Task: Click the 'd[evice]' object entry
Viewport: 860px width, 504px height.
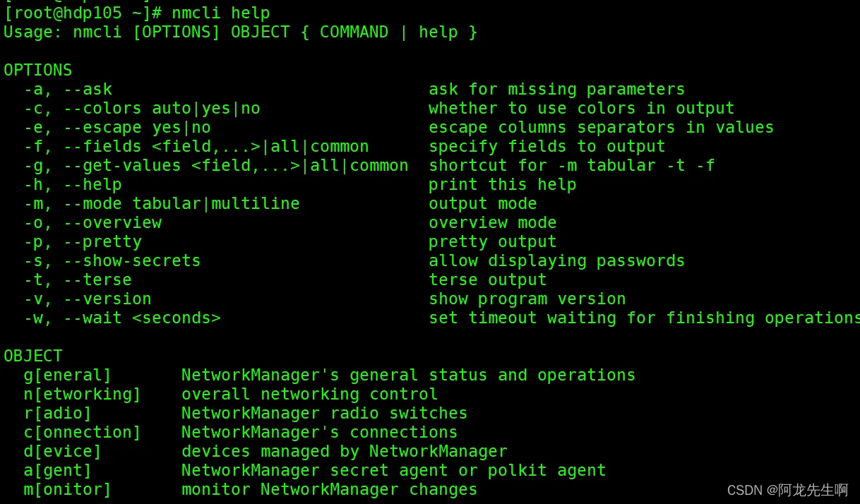Action: [x=62, y=451]
